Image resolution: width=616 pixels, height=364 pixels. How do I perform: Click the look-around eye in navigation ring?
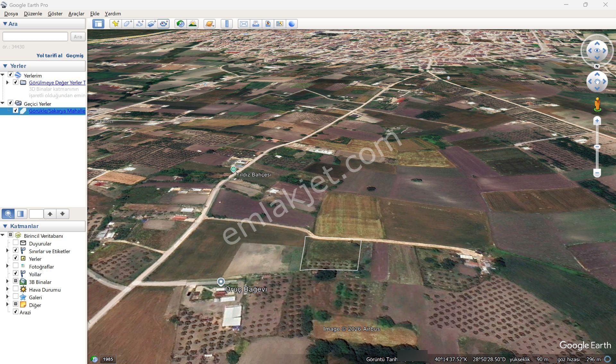click(597, 51)
